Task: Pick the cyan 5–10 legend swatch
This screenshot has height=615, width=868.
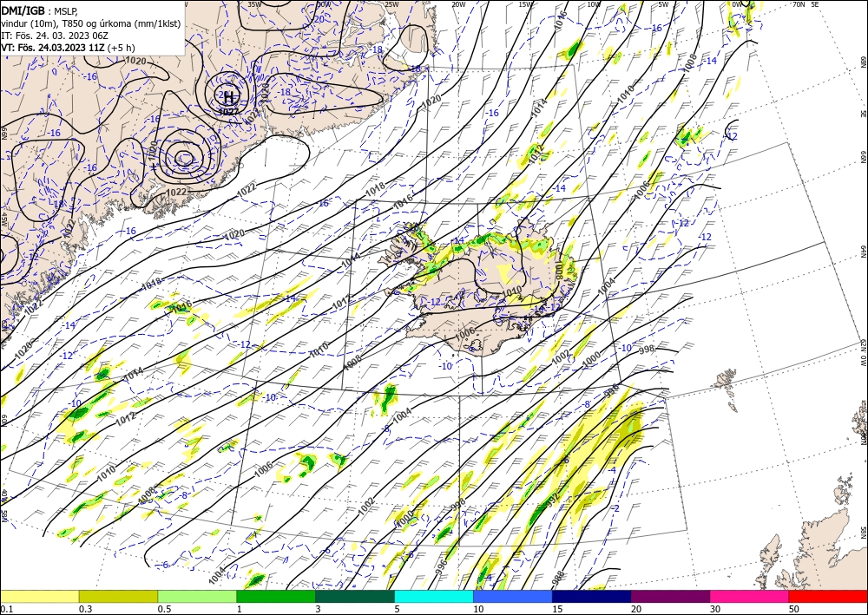Action: (434, 596)
